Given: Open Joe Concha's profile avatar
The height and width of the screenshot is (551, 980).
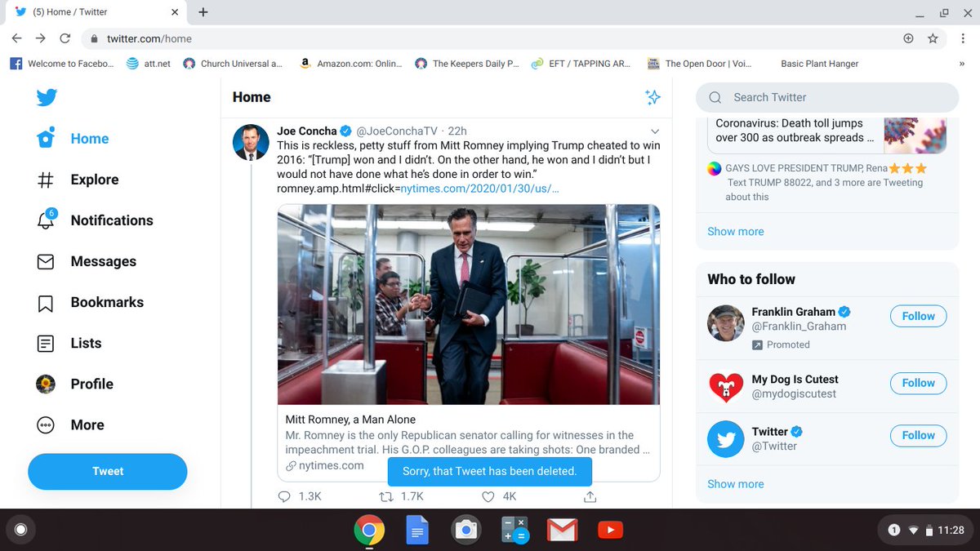Looking at the screenshot, I should tap(251, 143).
